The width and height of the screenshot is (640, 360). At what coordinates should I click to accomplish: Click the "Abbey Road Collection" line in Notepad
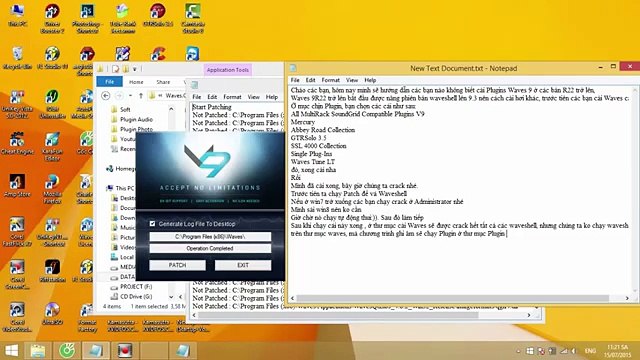coord(323,130)
